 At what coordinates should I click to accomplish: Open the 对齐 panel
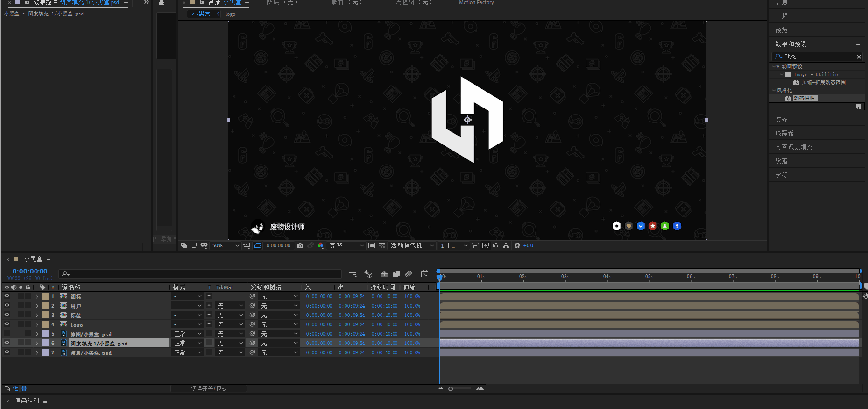(x=781, y=119)
